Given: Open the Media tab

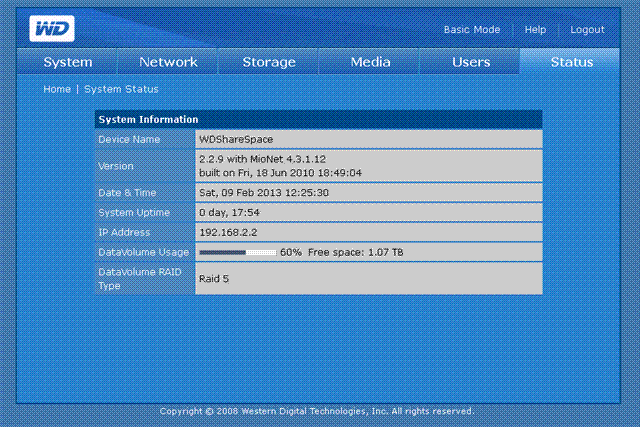Looking at the screenshot, I should point(370,62).
